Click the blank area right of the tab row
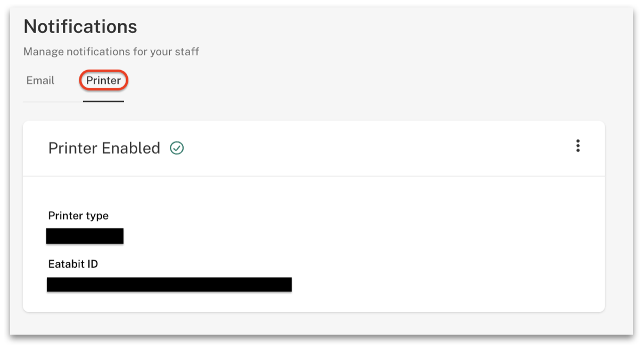The width and height of the screenshot is (644, 349). point(373,81)
